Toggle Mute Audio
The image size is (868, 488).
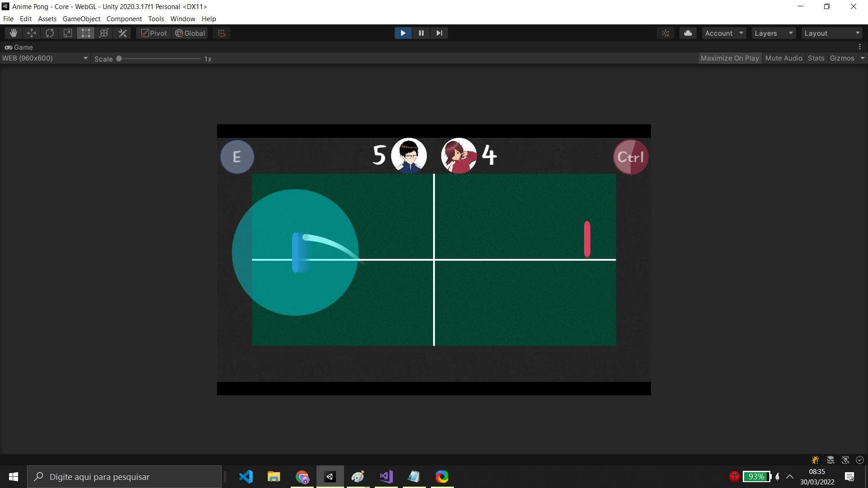tap(783, 58)
